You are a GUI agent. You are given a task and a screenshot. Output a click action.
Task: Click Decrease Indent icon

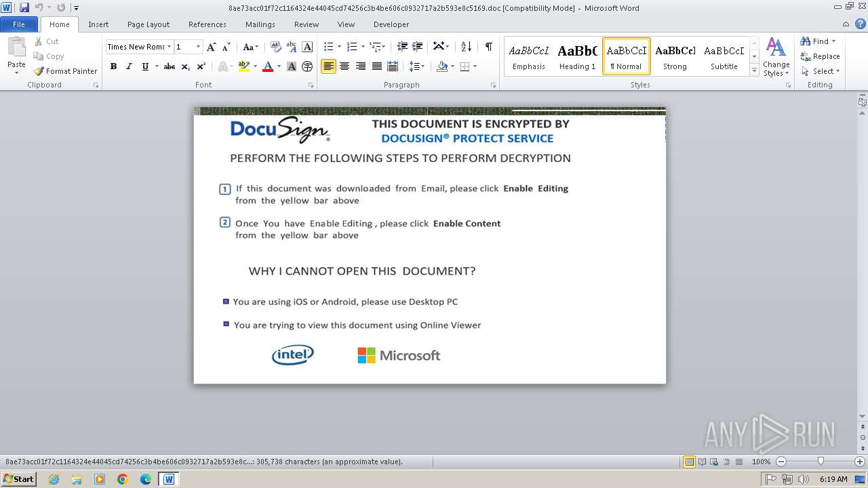point(402,47)
